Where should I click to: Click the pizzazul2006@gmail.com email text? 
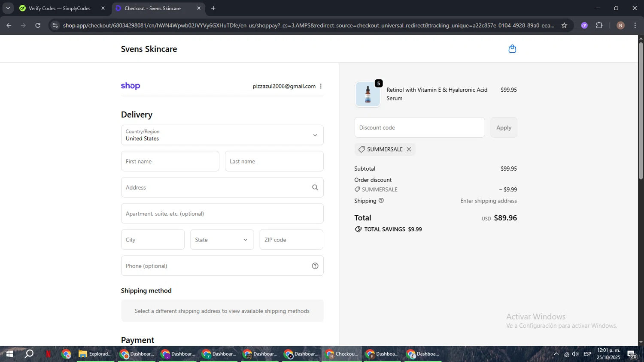click(284, 86)
